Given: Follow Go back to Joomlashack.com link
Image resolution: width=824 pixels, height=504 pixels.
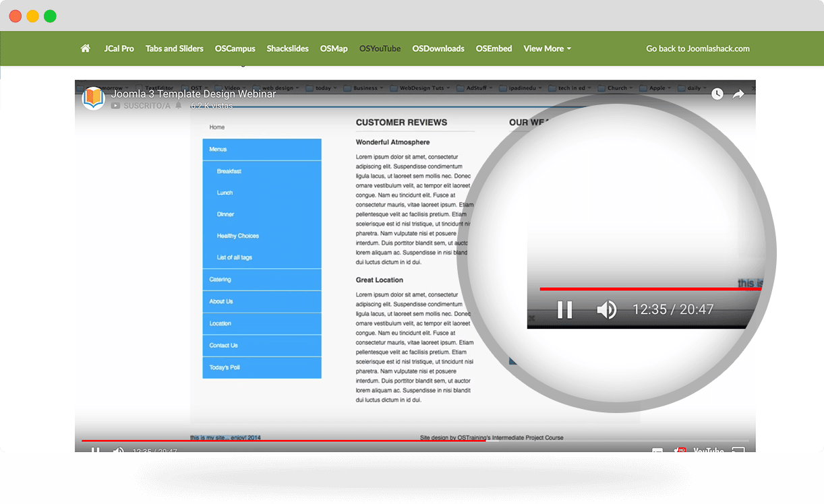Looking at the screenshot, I should pos(698,49).
